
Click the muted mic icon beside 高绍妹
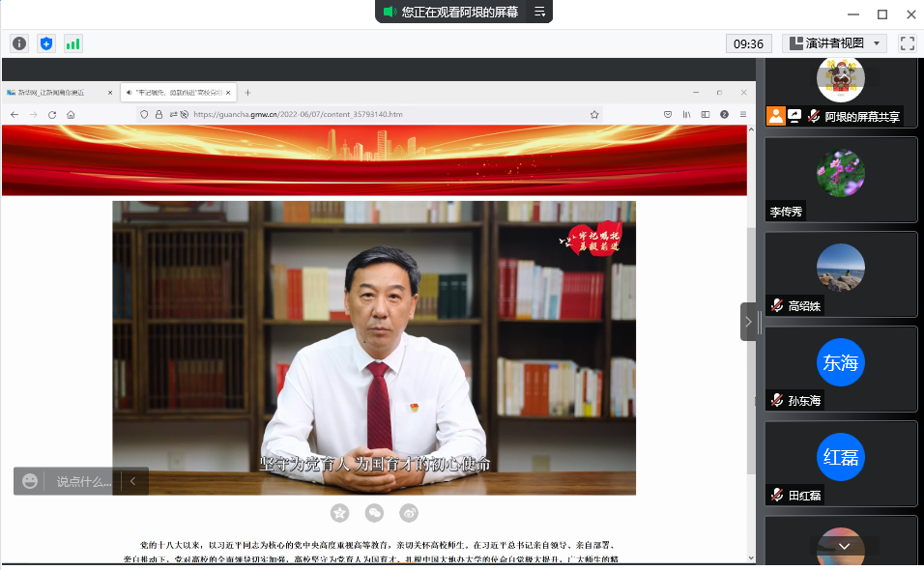777,305
